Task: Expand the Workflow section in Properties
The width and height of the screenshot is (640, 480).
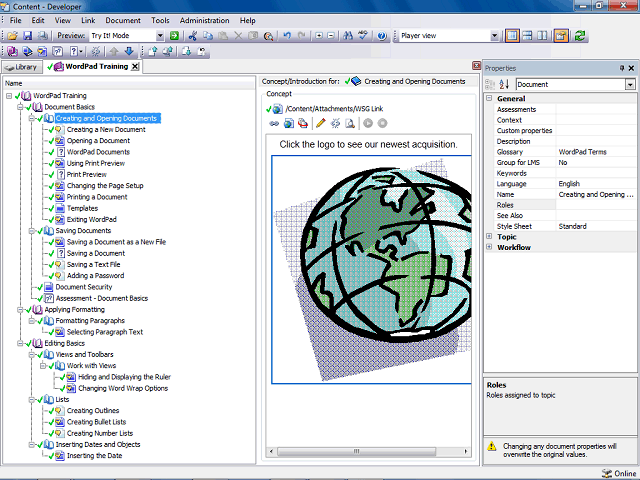Action: (x=489, y=247)
